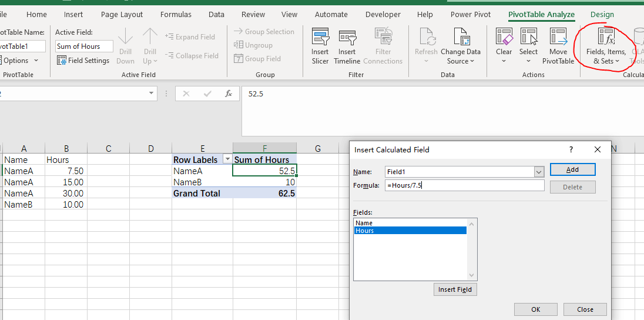This screenshot has height=320, width=644.
Task: Select Hours in Fields list
Action: [410, 231]
